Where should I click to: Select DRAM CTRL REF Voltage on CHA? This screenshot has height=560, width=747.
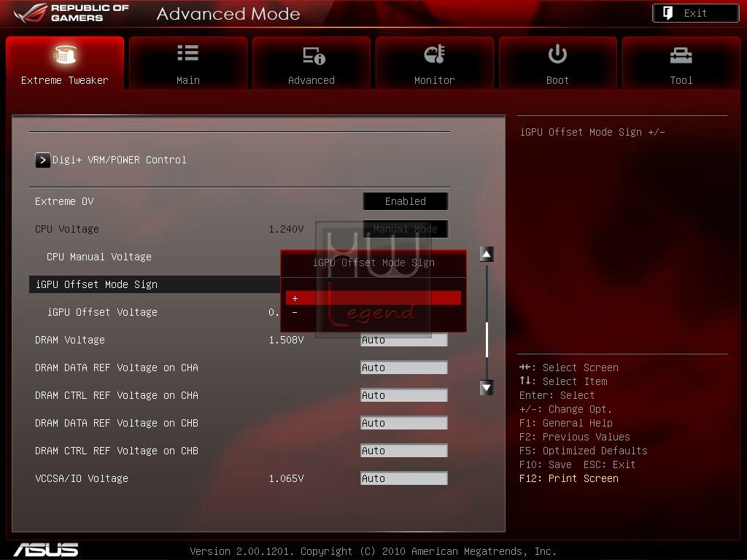(117, 395)
